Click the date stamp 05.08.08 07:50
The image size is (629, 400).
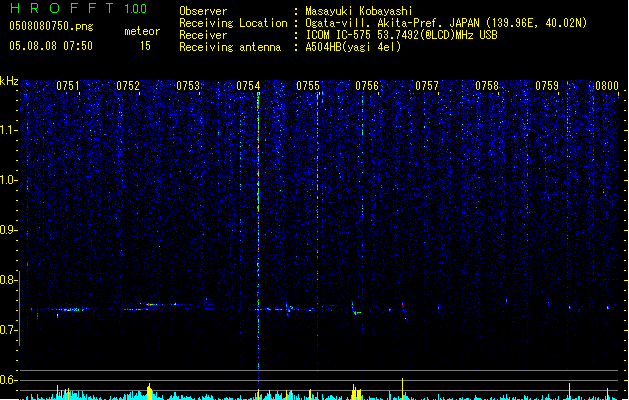point(51,46)
